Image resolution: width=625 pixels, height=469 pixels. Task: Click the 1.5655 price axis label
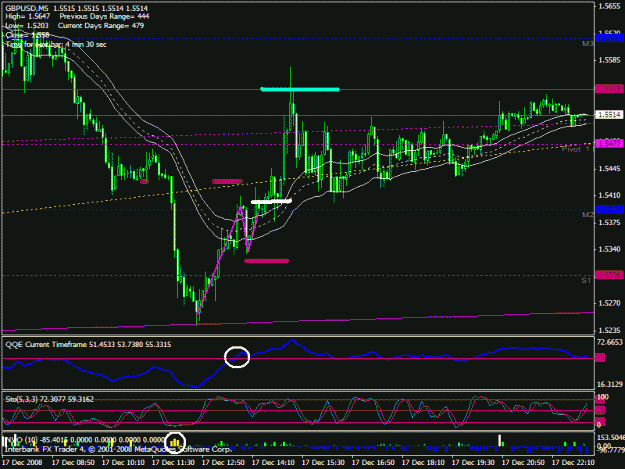pos(609,6)
